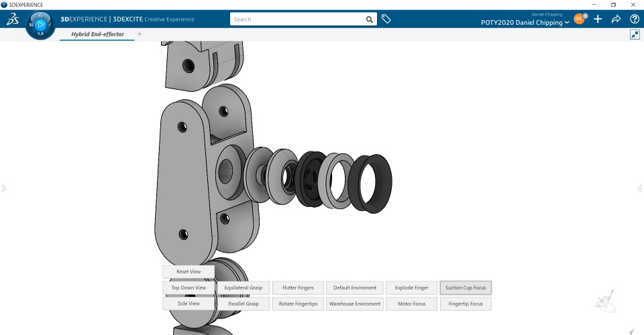The image size is (644, 335).
Task: Expand the right side panel arrow
Action: pos(640,188)
